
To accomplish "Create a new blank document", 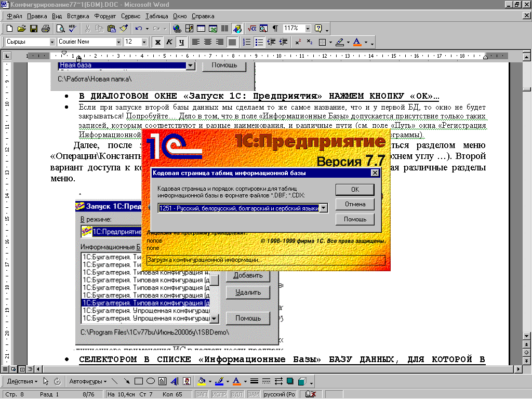I will [x=9, y=29].
